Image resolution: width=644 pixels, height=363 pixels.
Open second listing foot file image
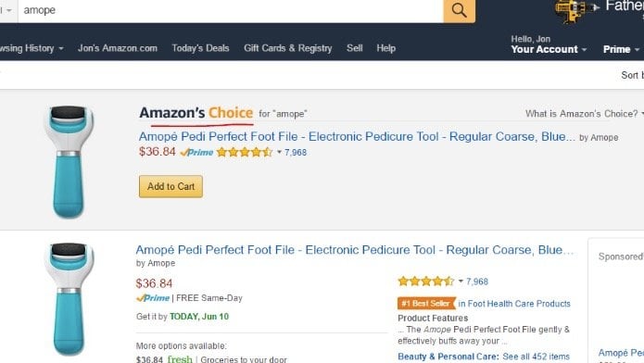click(69, 298)
